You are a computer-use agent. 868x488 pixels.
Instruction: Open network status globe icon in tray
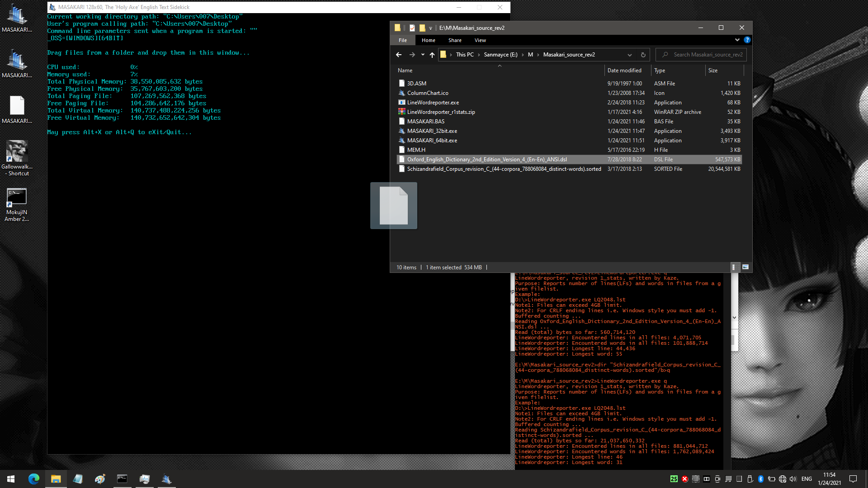pos(783,479)
